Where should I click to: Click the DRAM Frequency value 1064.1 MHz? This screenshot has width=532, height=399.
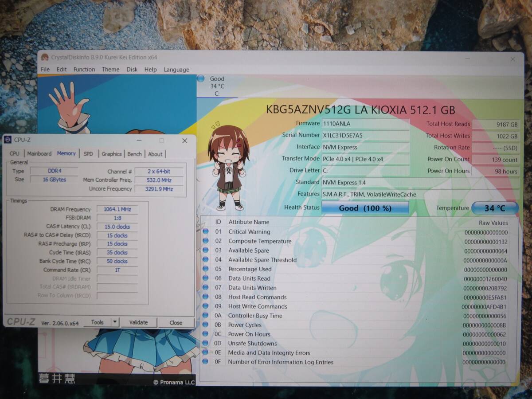click(117, 209)
